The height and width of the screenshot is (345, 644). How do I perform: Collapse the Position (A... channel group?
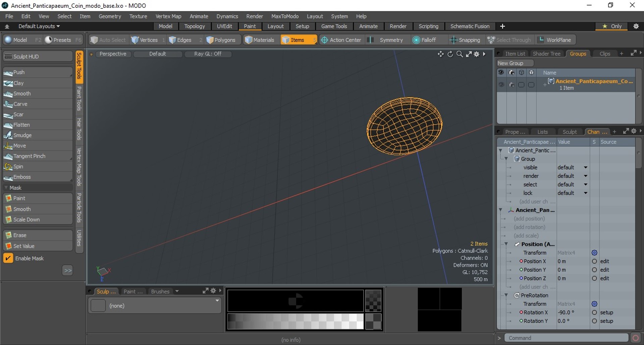point(506,244)
